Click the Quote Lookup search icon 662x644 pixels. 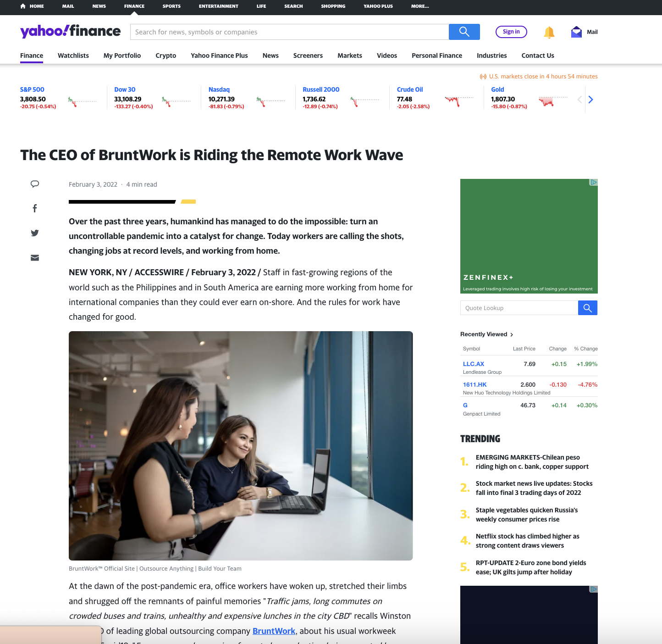587,308
